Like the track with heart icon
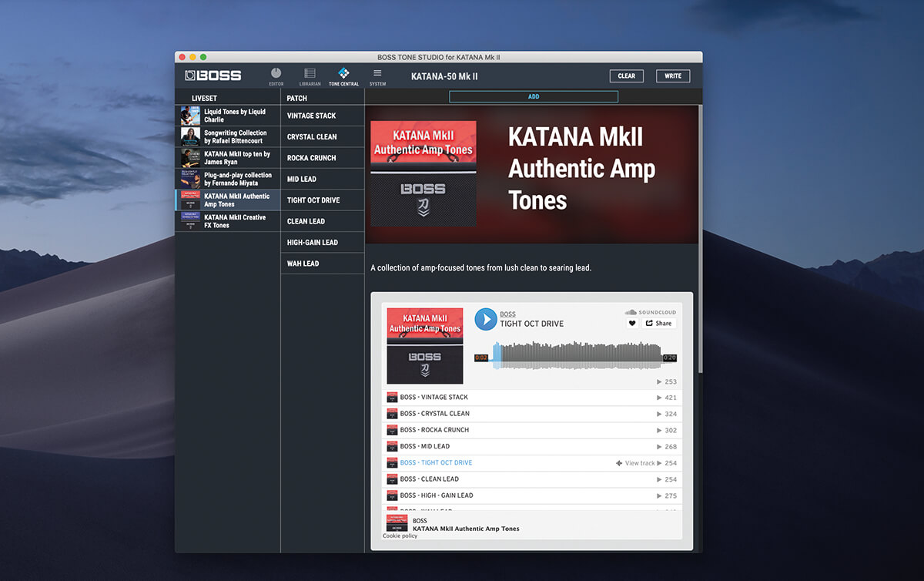Viewport: 924px width, 581px height. [632, 324]
